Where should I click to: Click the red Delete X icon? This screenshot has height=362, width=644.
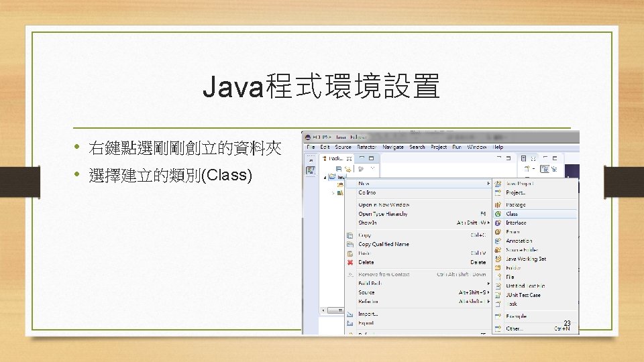point(350,262)
